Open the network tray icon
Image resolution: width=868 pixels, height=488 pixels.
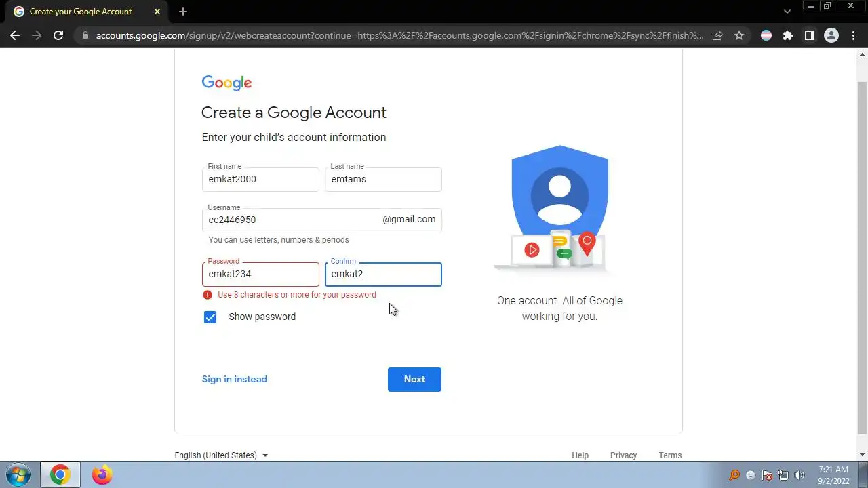tap(783, 475)
